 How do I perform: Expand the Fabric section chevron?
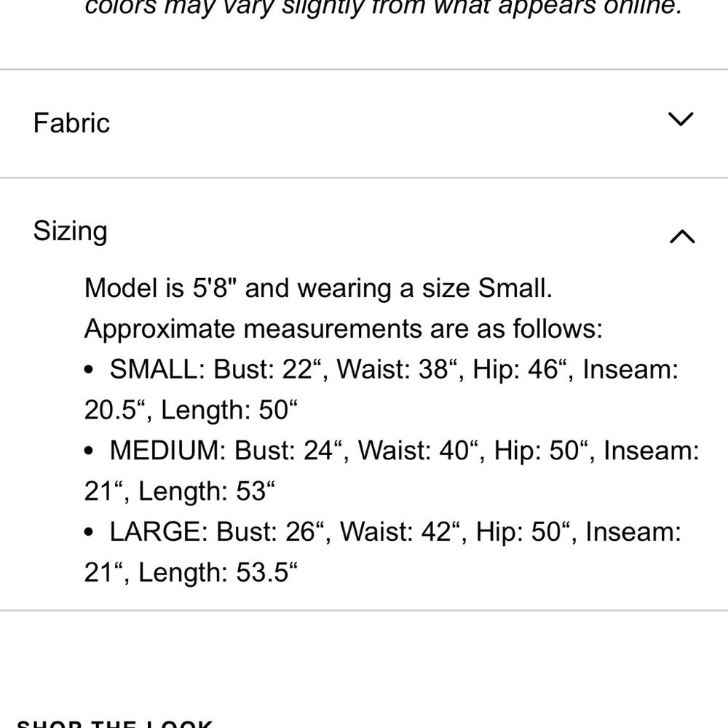pyautogui.click(x=681, y=119)
